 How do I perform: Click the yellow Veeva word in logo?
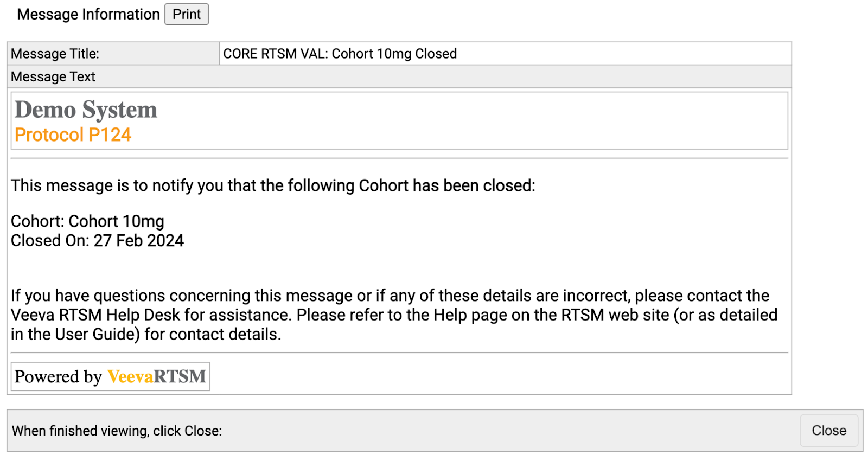click(x=130, y=376)
